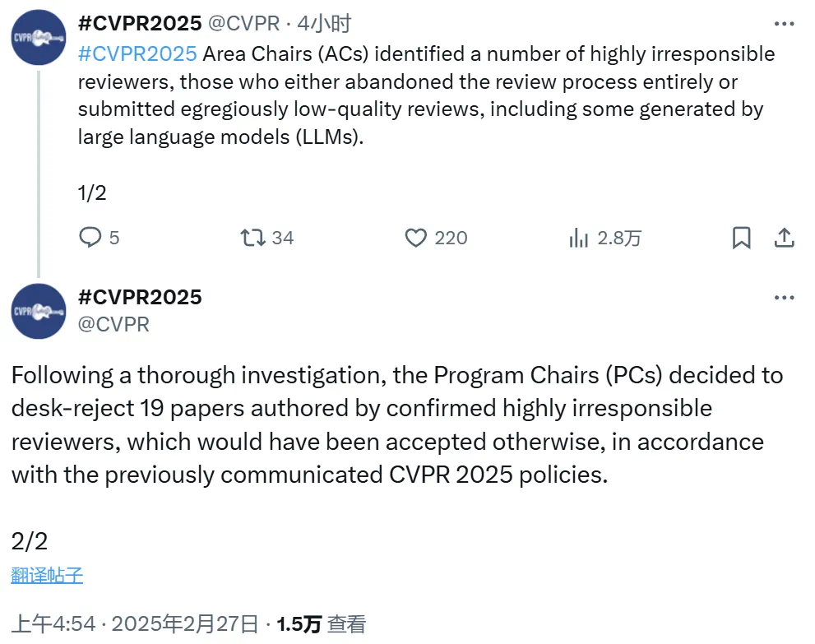The width and height of the screenshot is (815, 644).
Task: Open the #CVPR2025 display name on the first tweet
Action: click(x=140, y=24)
